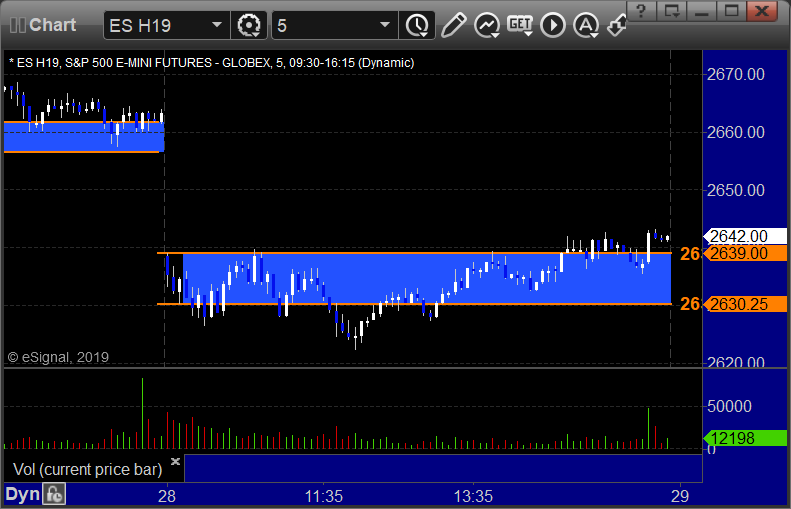Image resolution: width=791 pixels, height=509 pixels.
Task: Select the 2639.00 orange price label
Action: pos(745,253)
